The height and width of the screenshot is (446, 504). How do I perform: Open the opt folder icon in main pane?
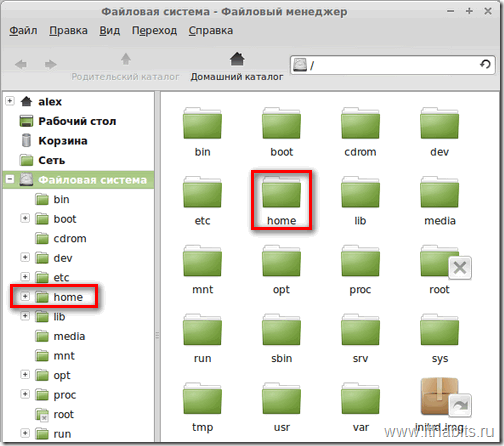tap(281, 261)
